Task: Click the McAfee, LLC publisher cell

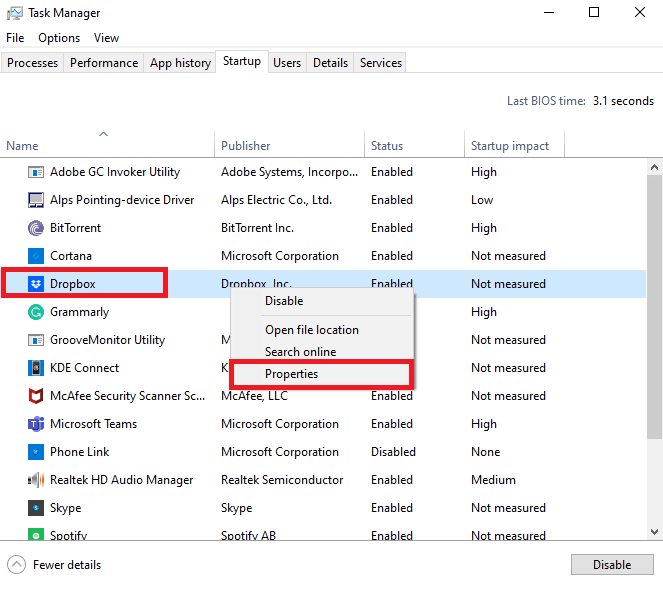Action: 254,396
